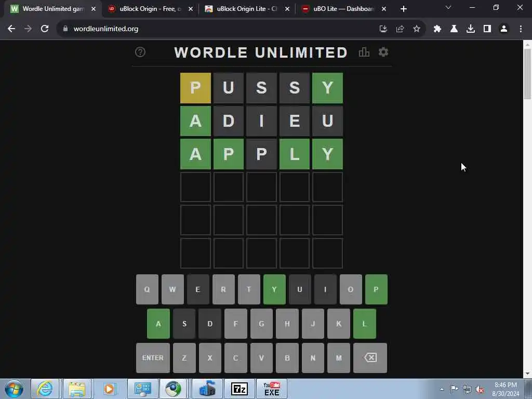Viewport: 532px width, 399px height.
Task: Click the green Y key on keyboard
Action: [274, 289]
